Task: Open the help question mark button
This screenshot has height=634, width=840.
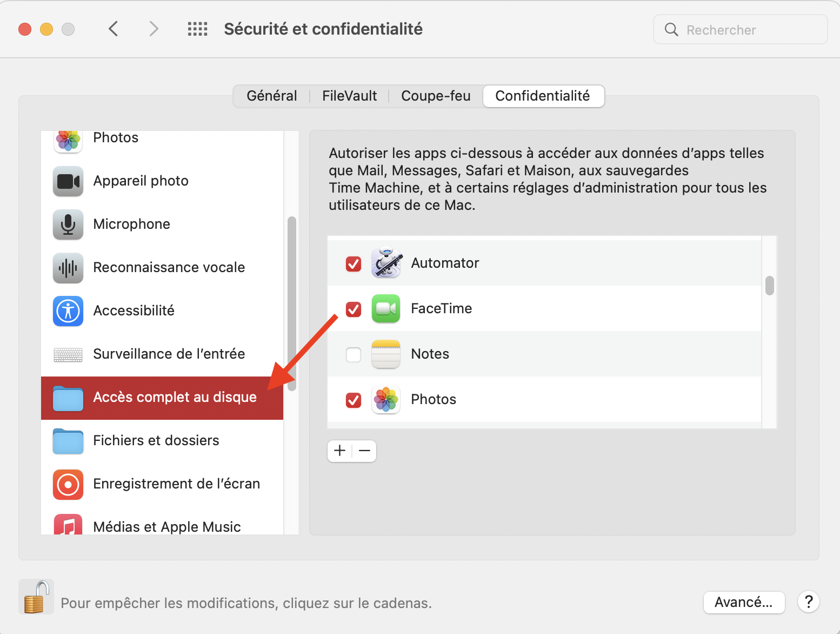Action: pyautogui.click(x=809, y=602)
